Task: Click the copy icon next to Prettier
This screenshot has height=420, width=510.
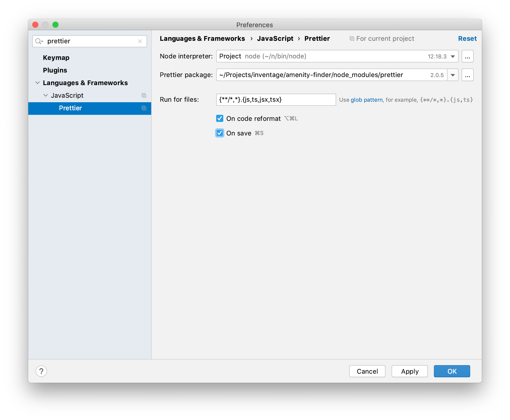Action: point(144,108)
